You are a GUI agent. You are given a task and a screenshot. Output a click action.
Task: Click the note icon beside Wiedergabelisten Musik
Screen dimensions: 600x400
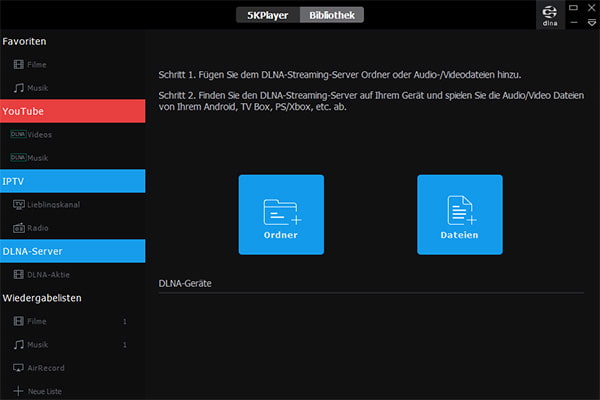[x=18, y=344]
